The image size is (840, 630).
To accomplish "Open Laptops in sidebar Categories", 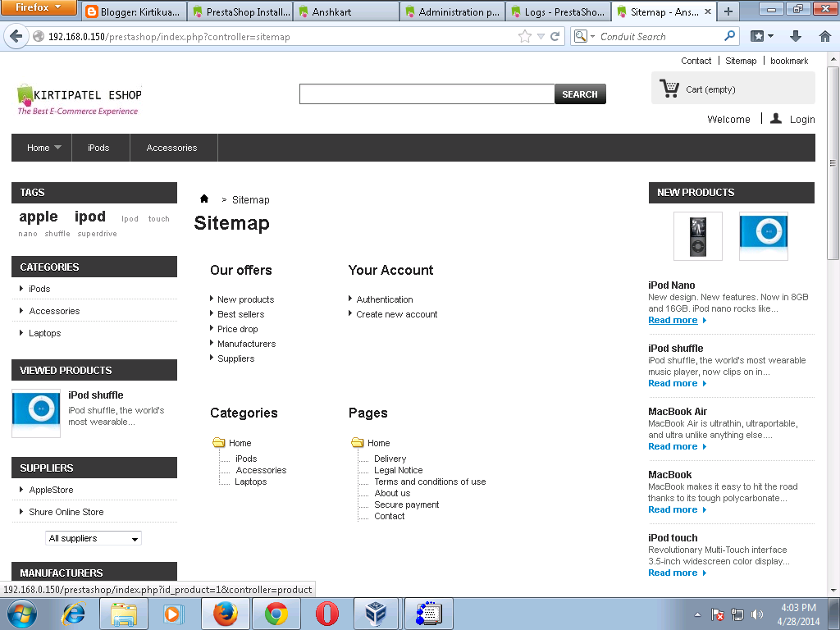I will coord(45,333).
